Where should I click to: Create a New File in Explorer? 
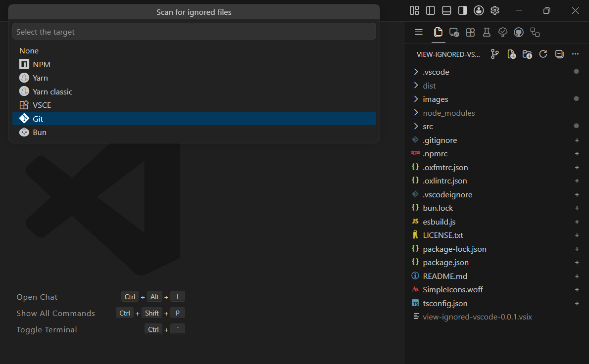coord(511,54)
